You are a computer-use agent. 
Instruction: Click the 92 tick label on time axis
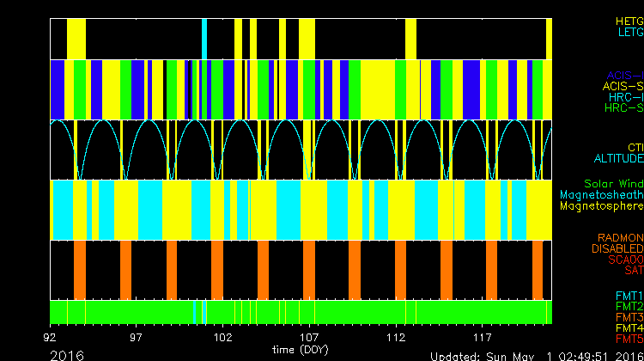(x=52, y=338)
